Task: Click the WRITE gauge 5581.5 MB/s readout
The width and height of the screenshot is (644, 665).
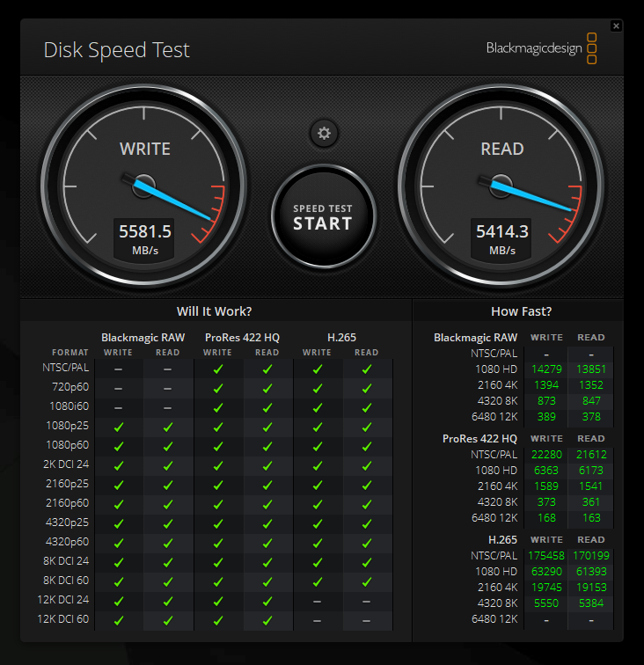Action: point(145,237)
